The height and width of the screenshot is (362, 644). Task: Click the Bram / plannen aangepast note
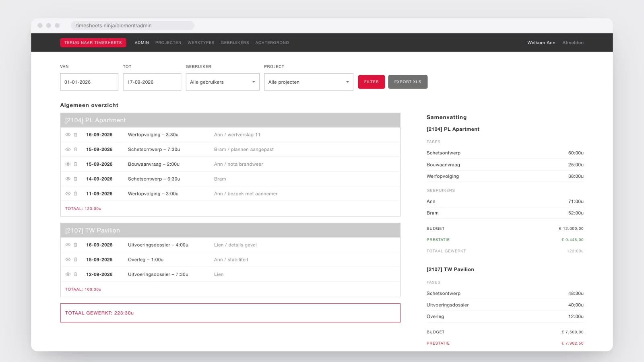244,149
